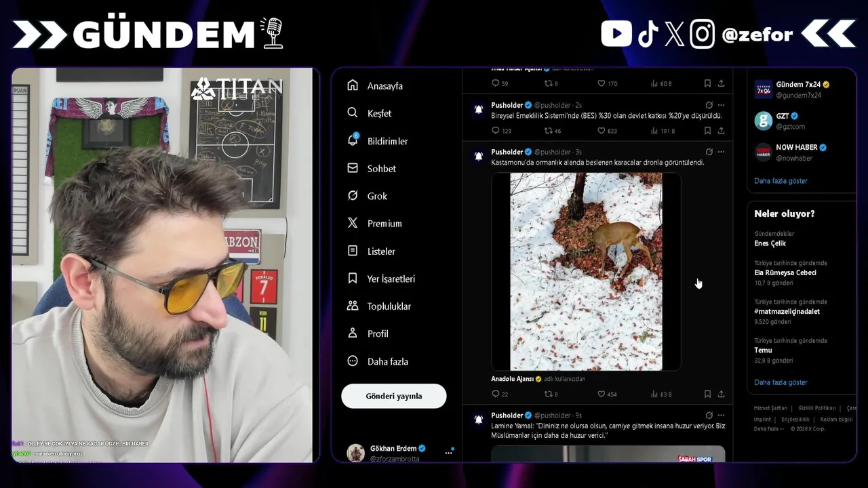Expand the footer Daha fazla menu
Image resolution: width=868 pixels, height=488 pixels.
click(x=768, y=429)
